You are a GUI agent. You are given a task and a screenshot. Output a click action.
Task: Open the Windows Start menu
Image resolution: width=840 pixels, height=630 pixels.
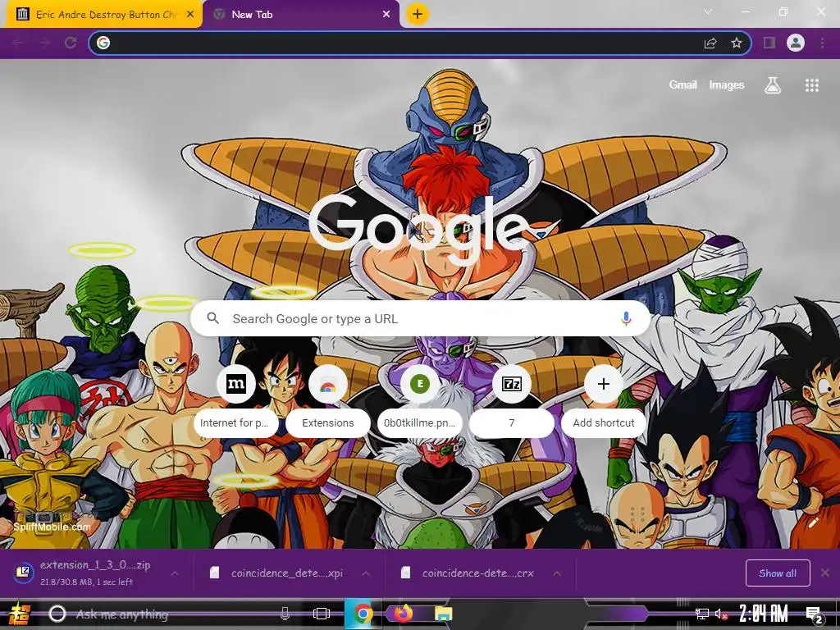point(20,614)
